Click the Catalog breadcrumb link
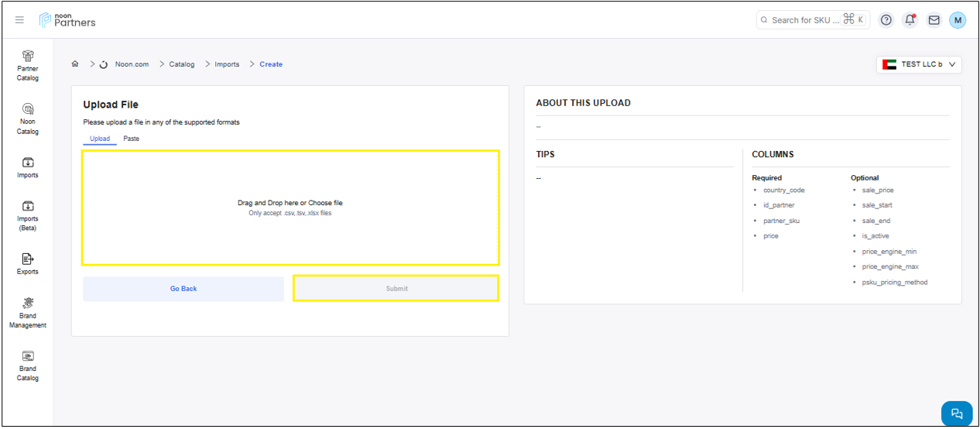The image size is (980, 429). click(183, 64)
